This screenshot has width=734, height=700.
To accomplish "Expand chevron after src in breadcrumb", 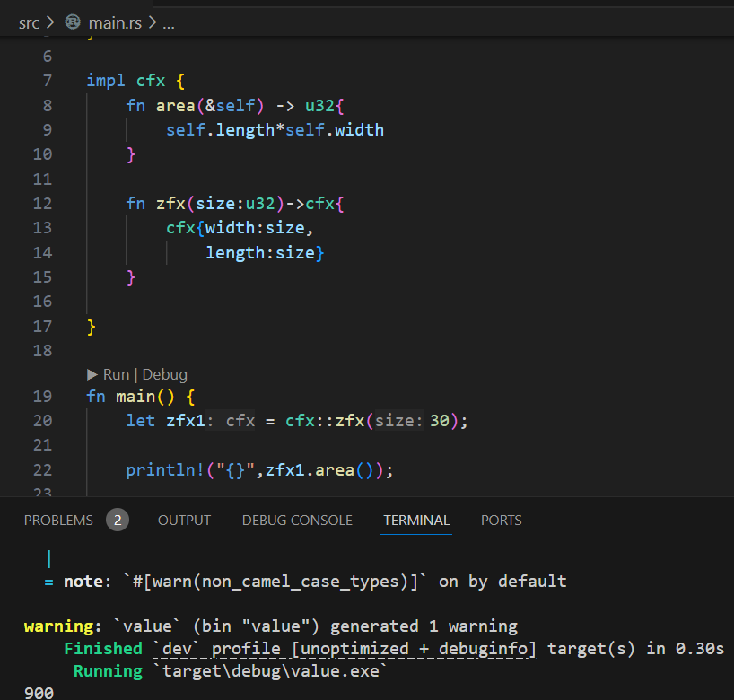I will click(x=50, y=22).
